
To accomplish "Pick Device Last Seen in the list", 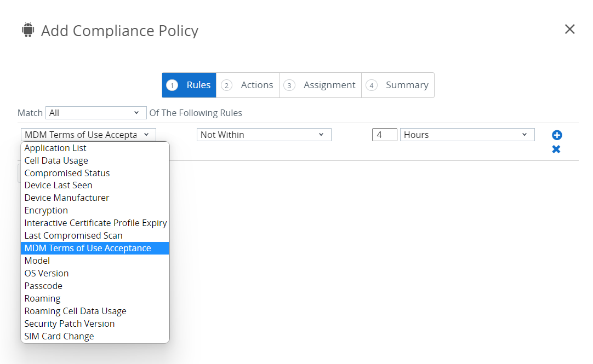I will pos(58,185).
